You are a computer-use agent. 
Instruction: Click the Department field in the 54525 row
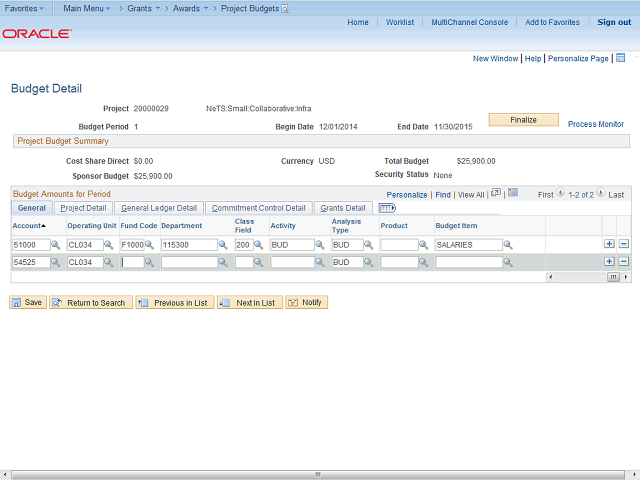point(188,262)
